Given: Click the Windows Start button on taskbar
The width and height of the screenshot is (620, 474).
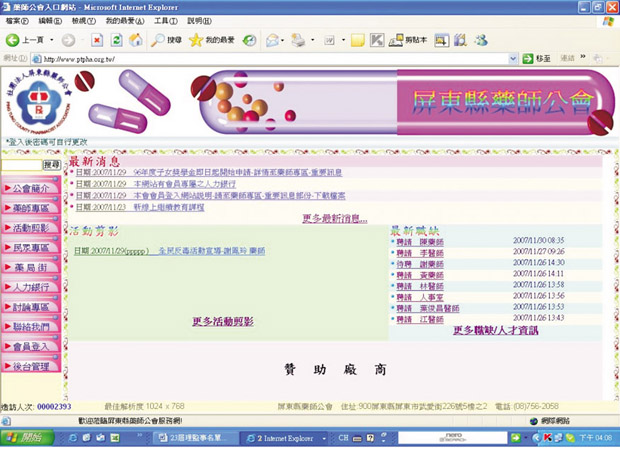Looking at the screenshot, I should click(28, 438).
